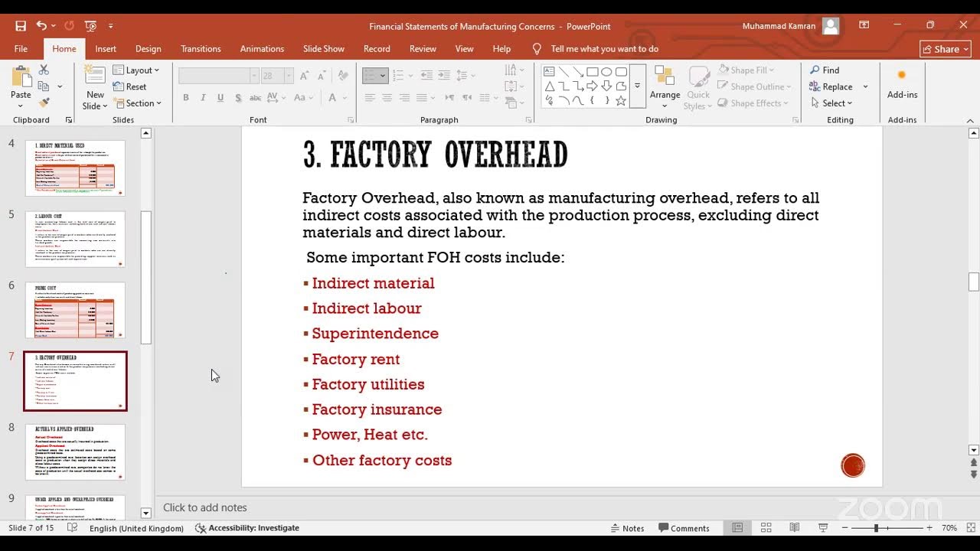Click the red record circle on slide
Viewport: 980px width, 551px height.
(x=853, y=465)
